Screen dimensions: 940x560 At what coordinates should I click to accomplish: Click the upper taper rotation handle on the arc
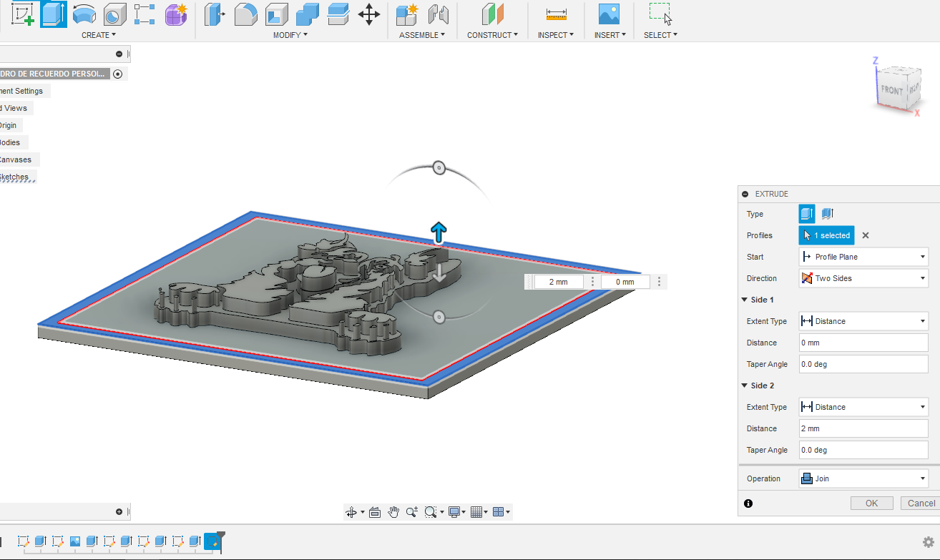(439, 168)
